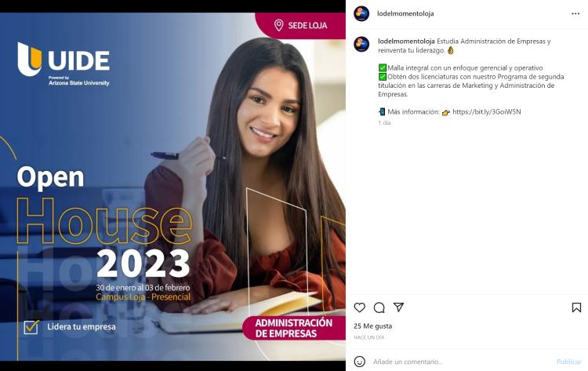Like the post with the heart icon
The image size is (588, 371).
(359, 307)
